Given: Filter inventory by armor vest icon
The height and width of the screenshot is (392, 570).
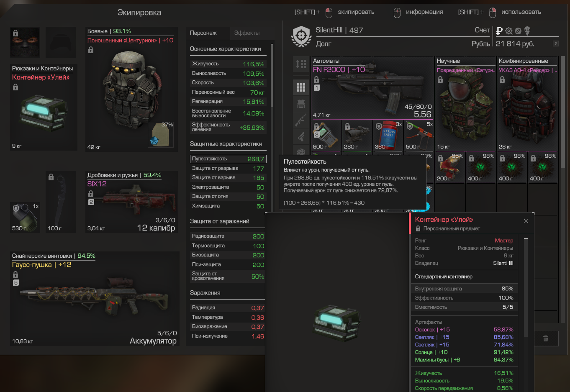Looking at the screenshot, I should (301, 103).
